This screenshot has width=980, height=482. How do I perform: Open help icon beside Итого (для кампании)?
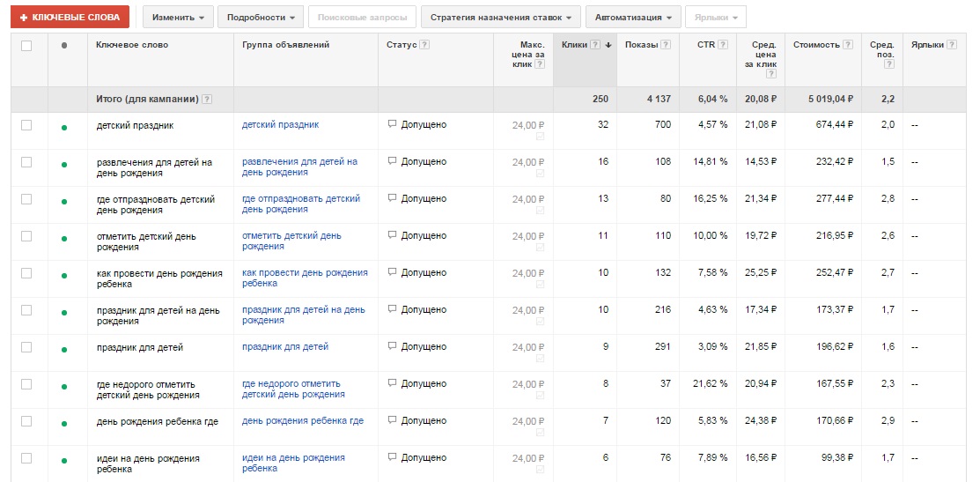click(x=207, y=100)
